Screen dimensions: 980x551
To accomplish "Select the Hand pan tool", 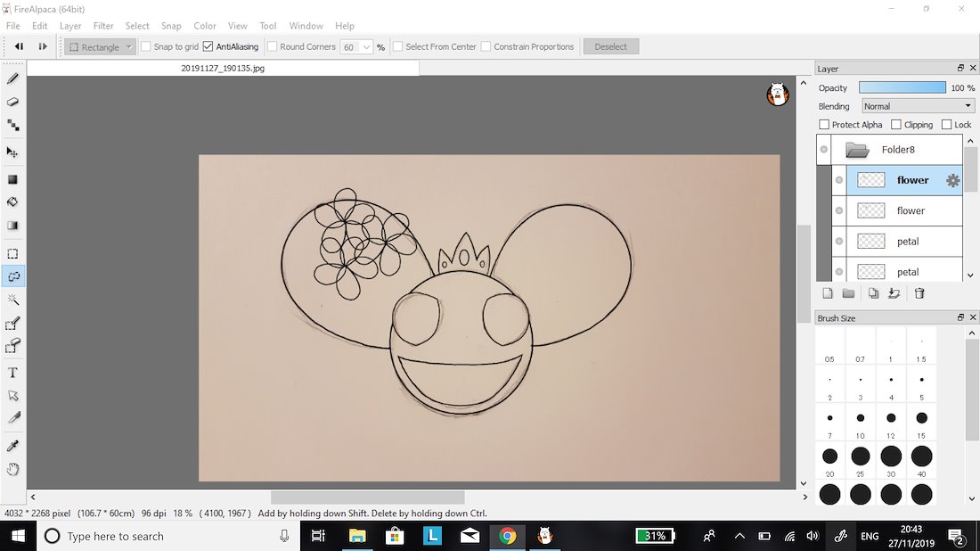I will click(12, 469).
